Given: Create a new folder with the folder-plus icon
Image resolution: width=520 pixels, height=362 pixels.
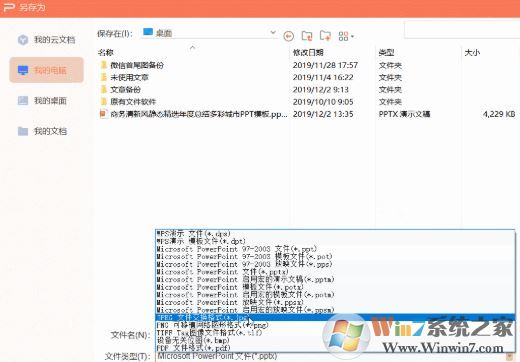Looking at the screenshot, I should (x=325, y=35).
